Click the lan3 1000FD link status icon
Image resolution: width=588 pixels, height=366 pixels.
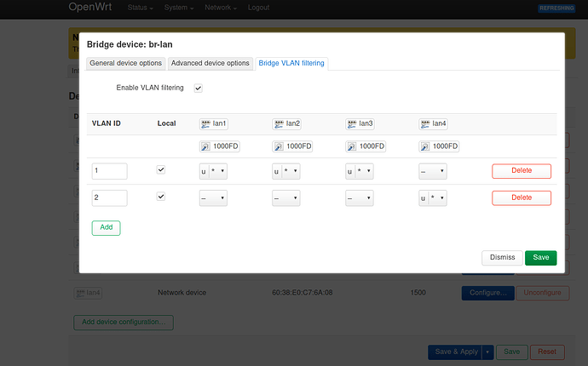[352, 146]
